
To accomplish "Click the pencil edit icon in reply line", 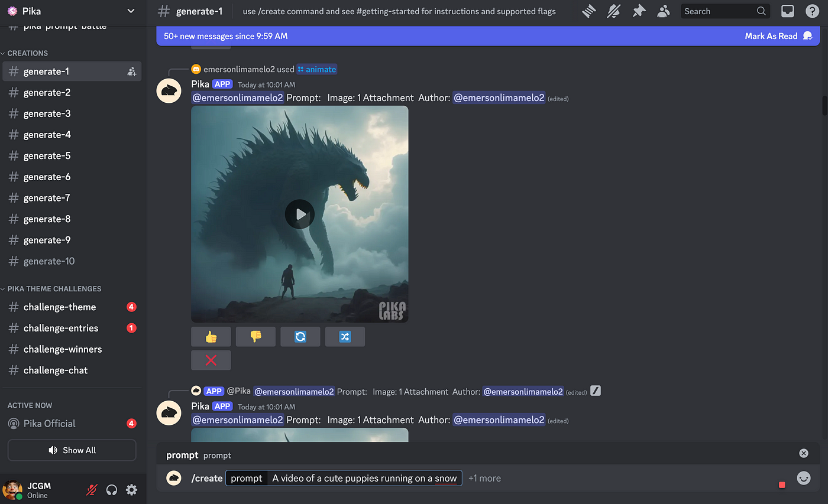I will coord(596,391).
